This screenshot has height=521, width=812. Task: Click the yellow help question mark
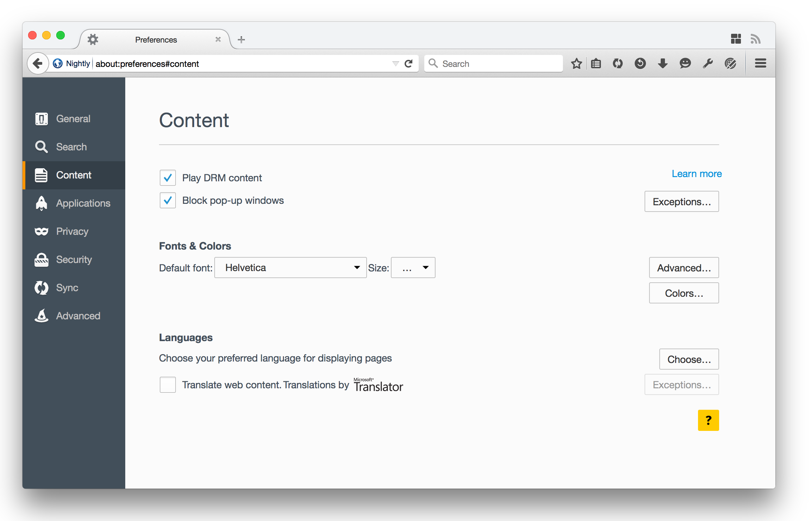pyautogui.click(x=708, y=420)
